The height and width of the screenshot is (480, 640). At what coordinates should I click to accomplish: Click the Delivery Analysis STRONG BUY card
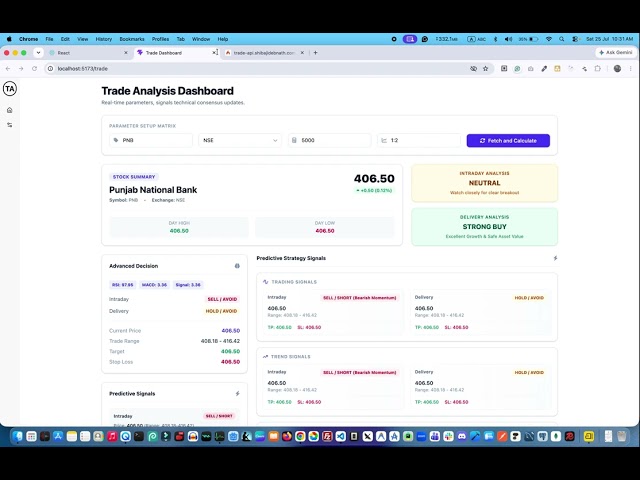(484, 227)
